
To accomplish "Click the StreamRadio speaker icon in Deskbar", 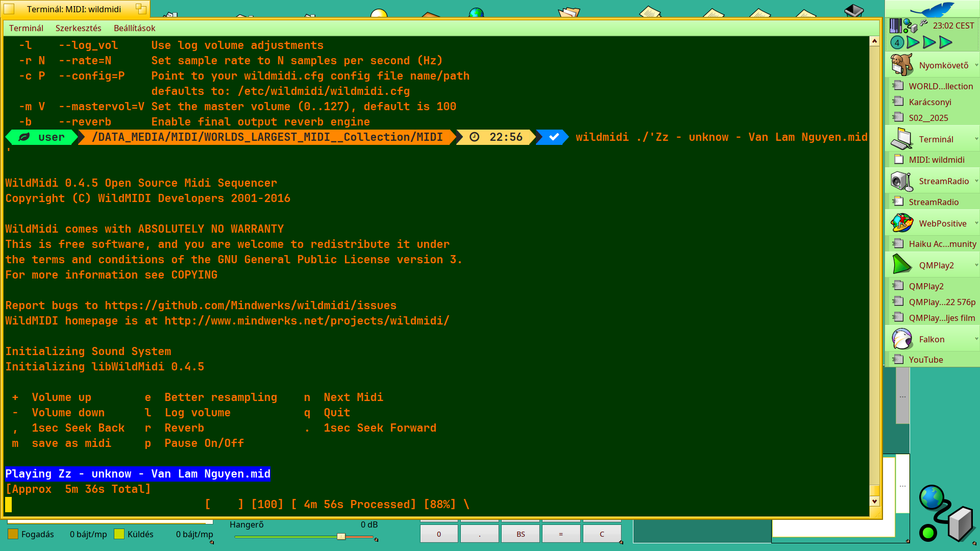I will click(902, 181).
